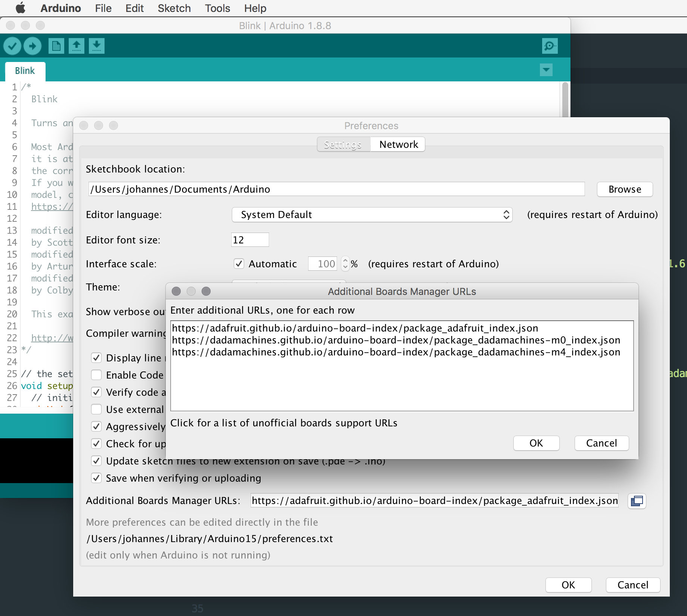Click the open-URL-list window icon beside Boards URLs
The width and height of the screenshot is (687, 616).
pos(637,501)
